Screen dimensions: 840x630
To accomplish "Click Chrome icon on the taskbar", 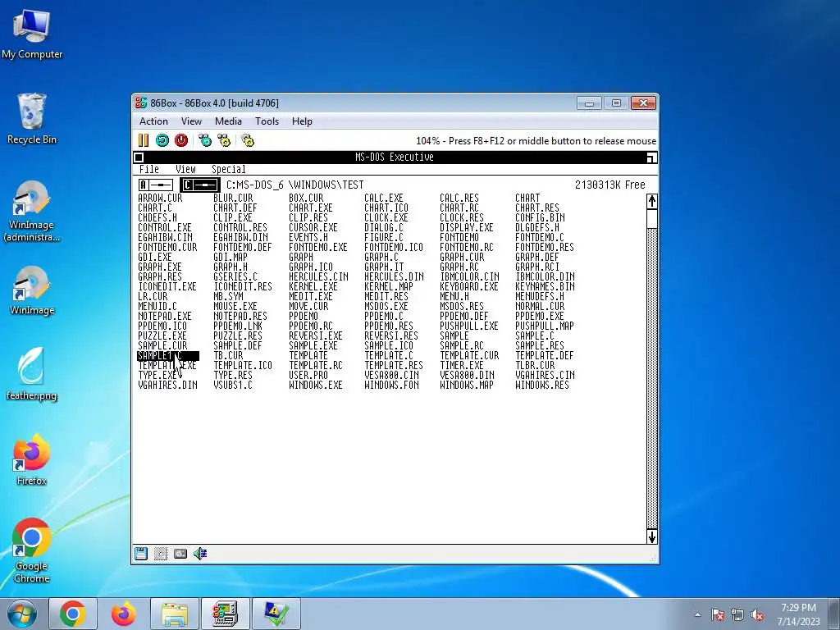I will tap(73, 614).
